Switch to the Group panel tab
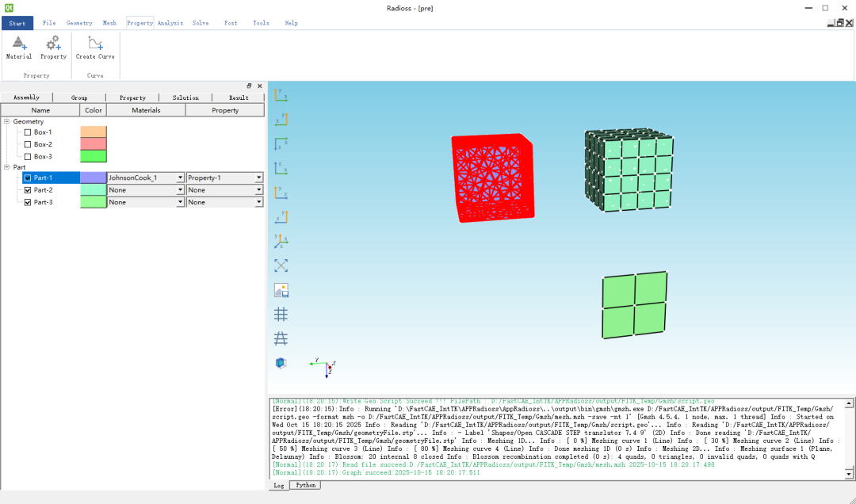The height and width of the screenshot is (504, 856). click(x=79, y=97)
